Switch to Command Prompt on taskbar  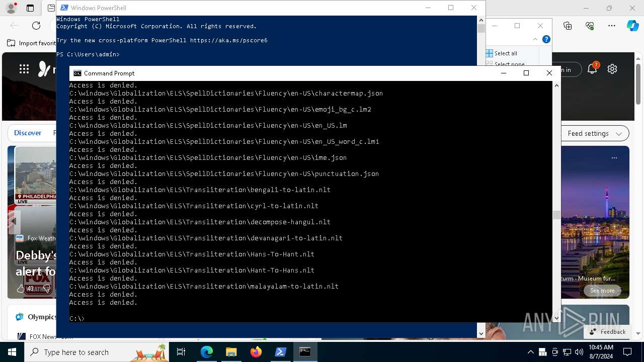305,352
